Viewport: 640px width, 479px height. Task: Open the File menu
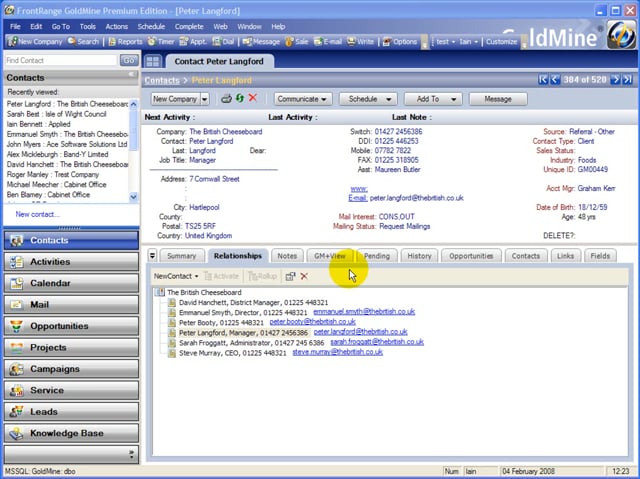click(x=16, y=27)
